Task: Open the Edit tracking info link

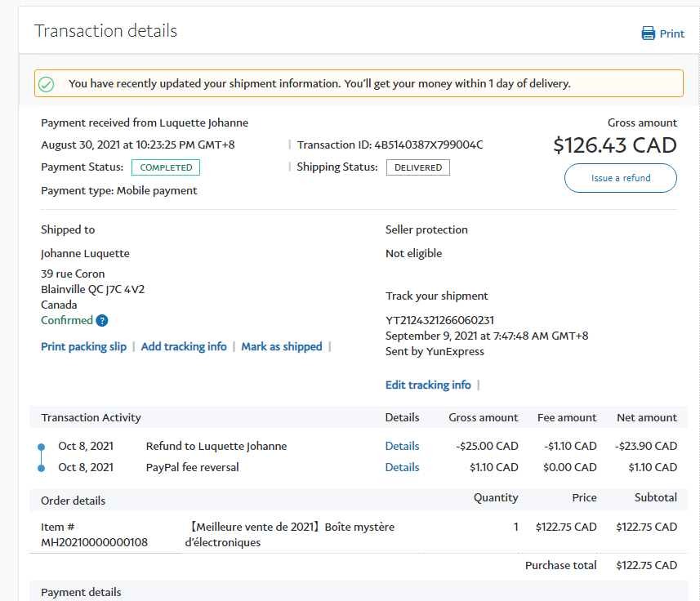Action: (x=428, y=385)
